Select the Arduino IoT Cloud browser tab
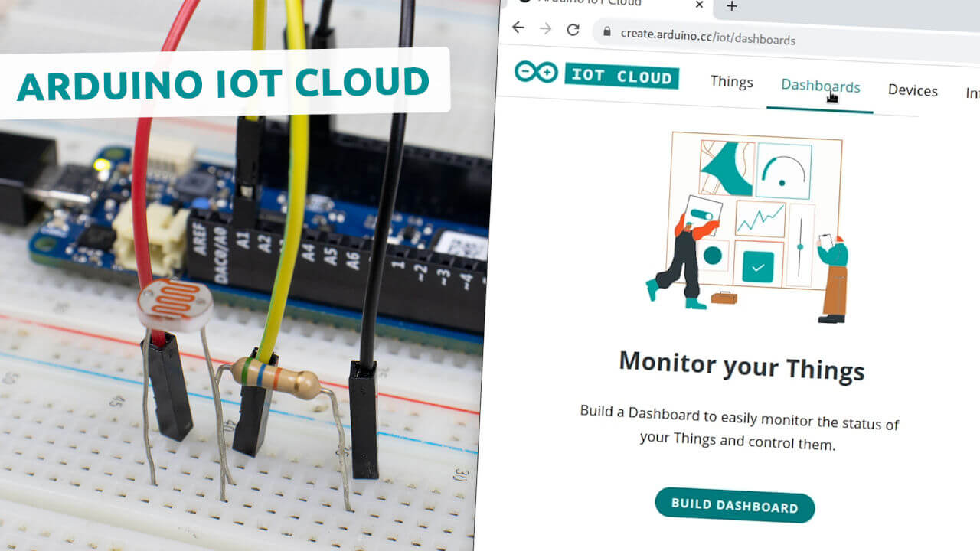This screenshot has width=980, height=551. 612,5
